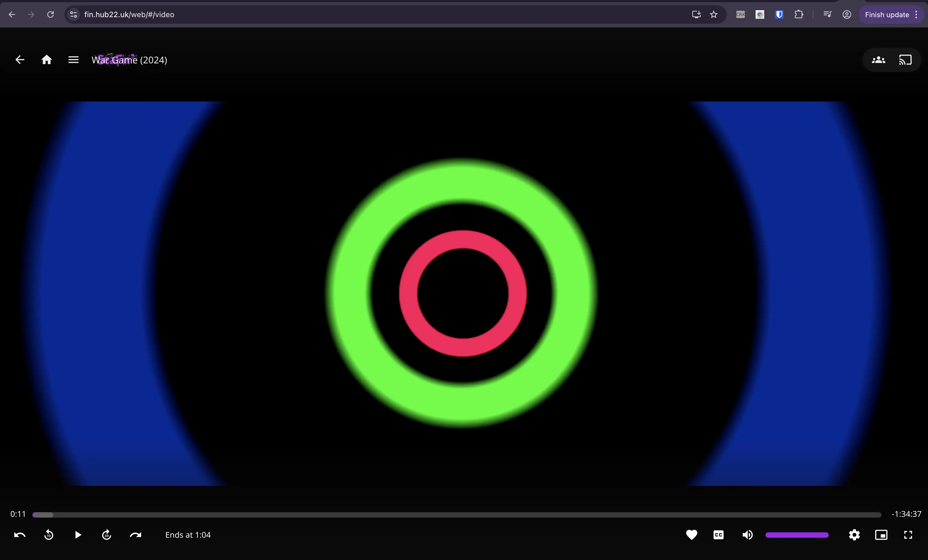Go to the previous episode
Viewport: 928px width, 560px height.
(x=19, y=535)
